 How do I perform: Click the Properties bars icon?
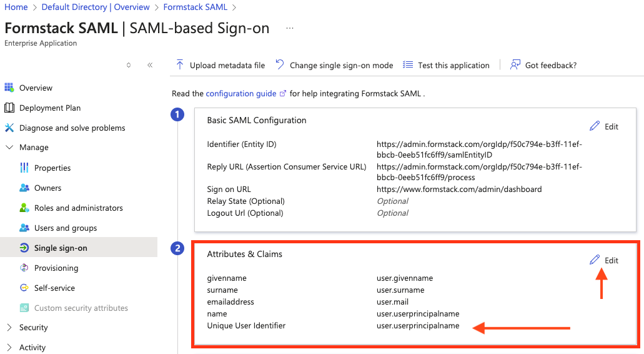24,168
